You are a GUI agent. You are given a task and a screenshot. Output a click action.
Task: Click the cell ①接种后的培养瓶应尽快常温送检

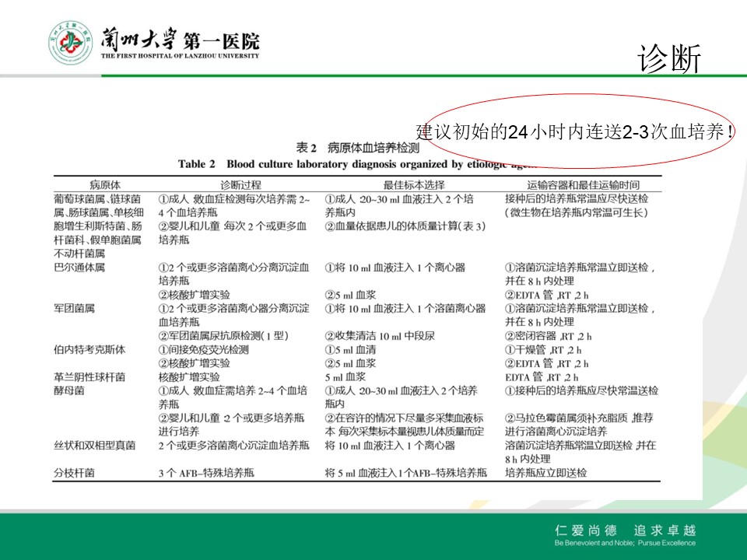pyautogui.click(x=582, y=390)
